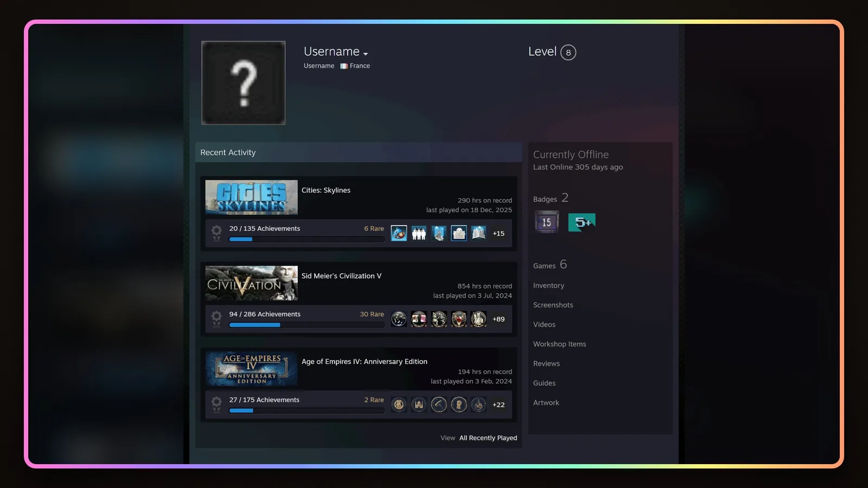The height and width of the screenshot is (488, 868).
Task: Show +15 more Cities: Skylines achievements
Action: (x=499, y=234)
